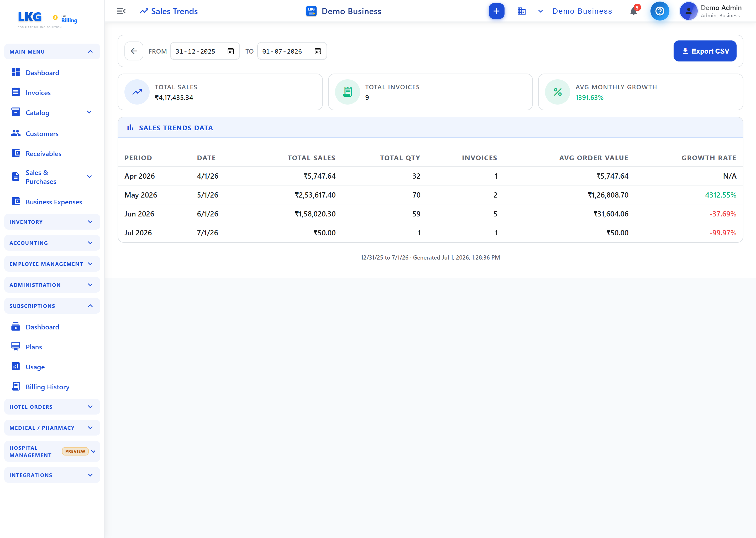Export the report as CSV
Viewport: 756px width, 538px height.
[x=705, y=51]
